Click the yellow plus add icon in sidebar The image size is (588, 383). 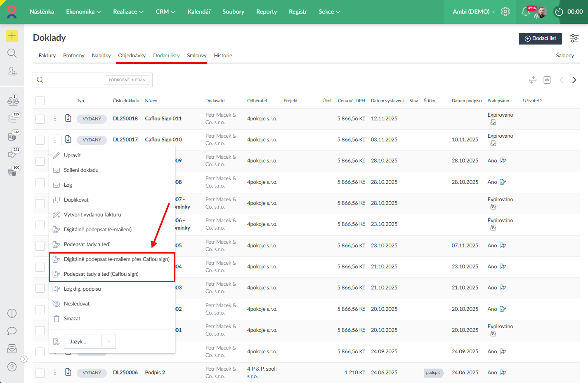[12, 36]
